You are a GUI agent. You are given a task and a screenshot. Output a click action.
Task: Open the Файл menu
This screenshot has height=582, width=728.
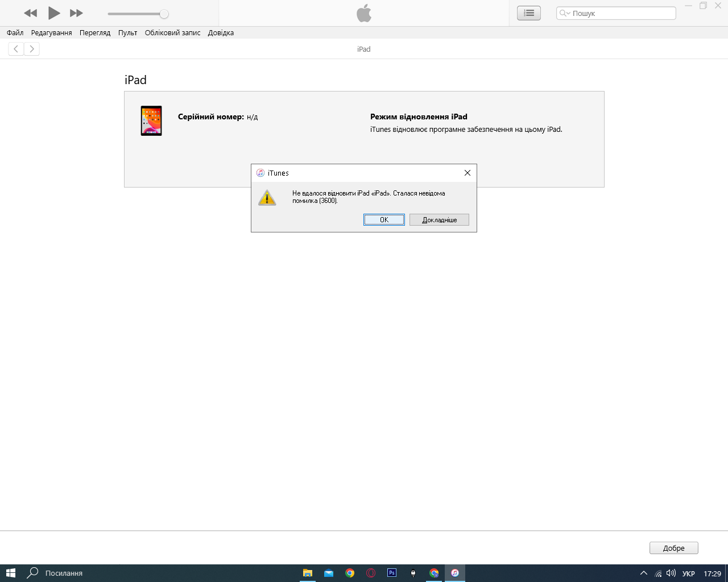click(15, 32)
